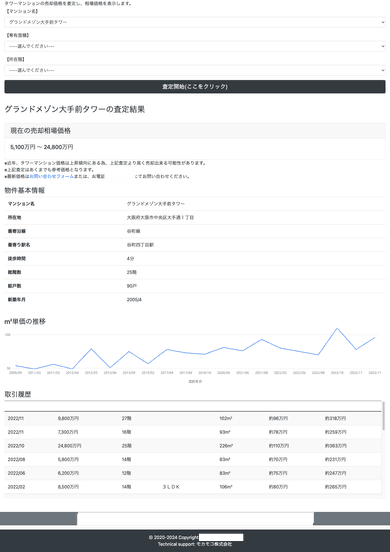Click the 新築年月 row label
The width and height of the screenshot is (390, 552).
(17, 300)
